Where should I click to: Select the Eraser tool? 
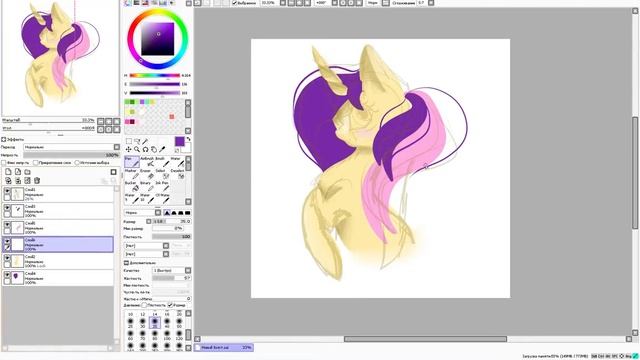coord(147,174)
